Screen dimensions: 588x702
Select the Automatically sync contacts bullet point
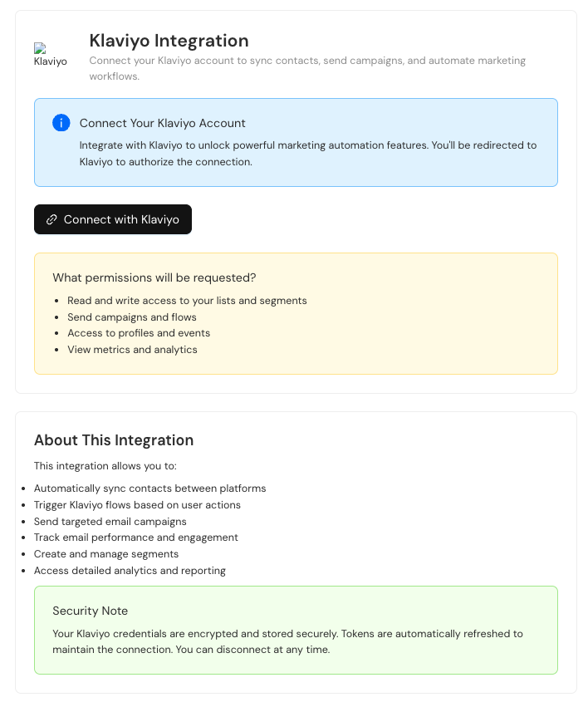pyautogui.click(x=149, y=488)
